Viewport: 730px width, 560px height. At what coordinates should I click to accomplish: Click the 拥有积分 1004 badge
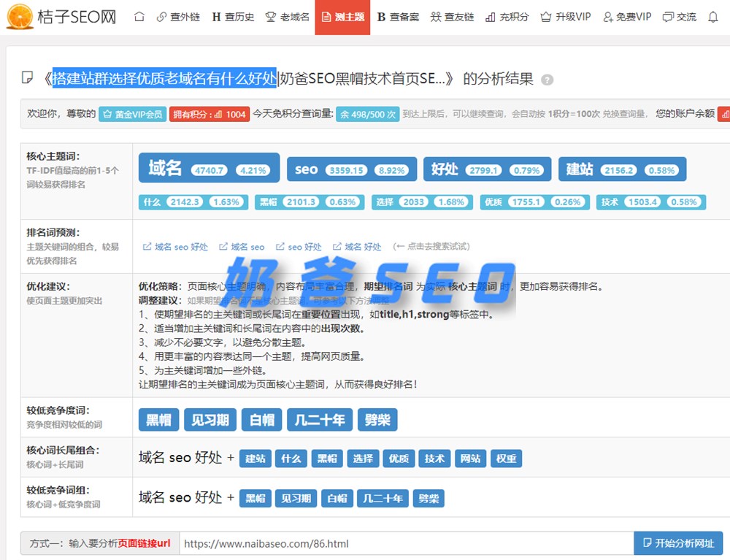coord(210,114)
